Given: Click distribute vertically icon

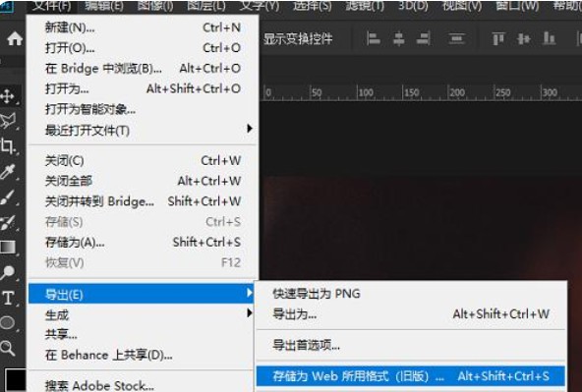Looking at the screenshot, I should [456, 38].
